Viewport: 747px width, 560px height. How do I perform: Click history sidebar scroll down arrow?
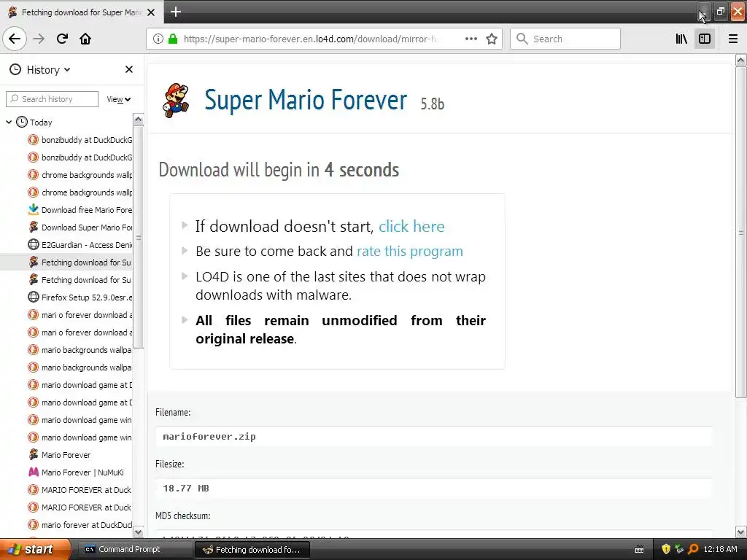[138, 532]
